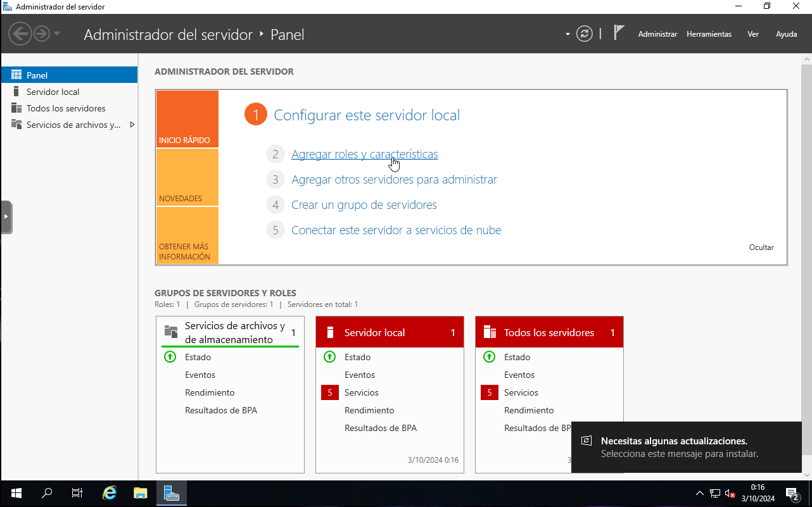This screenshot has width=812, height=507.
Task: Click Agregar roles y características link
Action: coord(364,154)
